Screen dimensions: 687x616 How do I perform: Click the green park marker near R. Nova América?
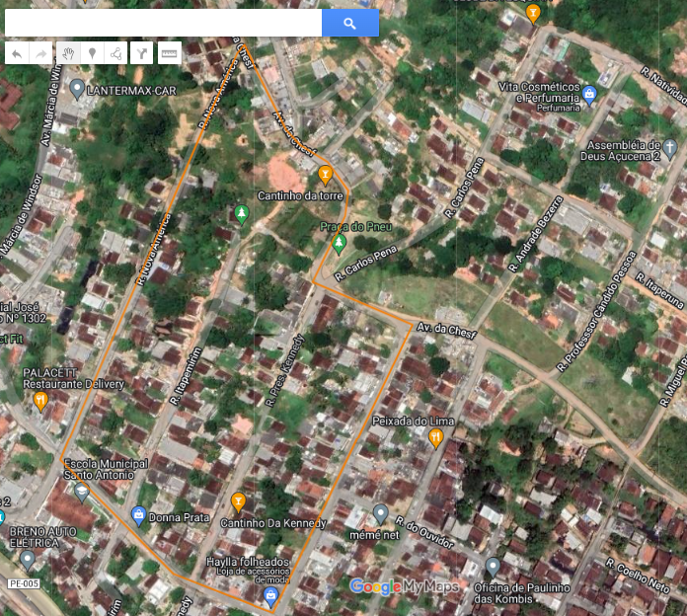click(x=242, y=214)
